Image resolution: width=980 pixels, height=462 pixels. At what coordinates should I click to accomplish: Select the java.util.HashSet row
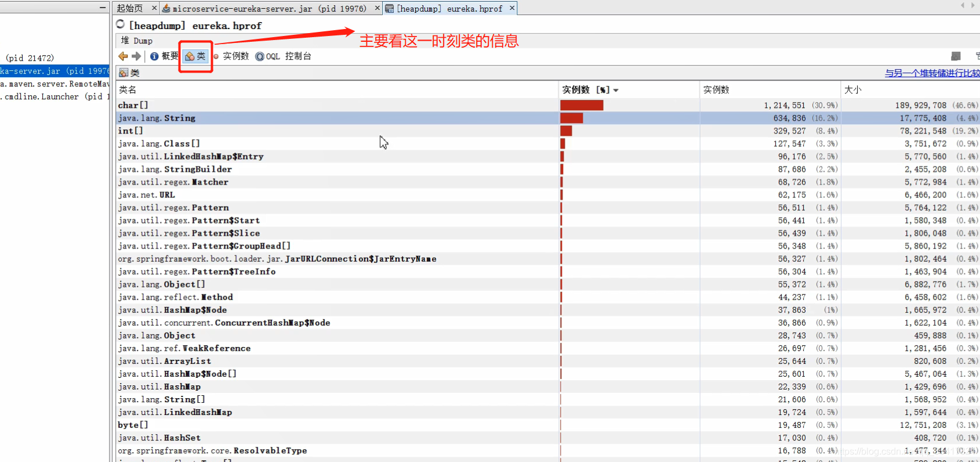pyautogui.click(x=548, y=437)
